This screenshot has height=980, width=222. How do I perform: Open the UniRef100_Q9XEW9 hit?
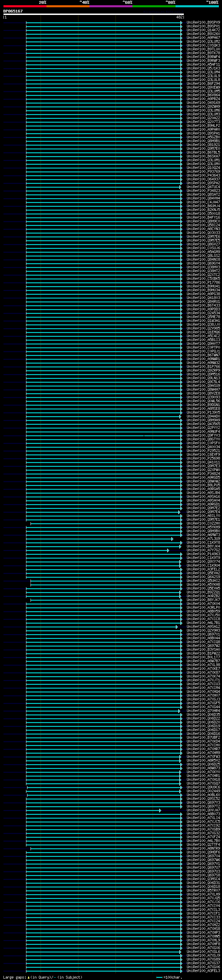click(x=203, y=88)
